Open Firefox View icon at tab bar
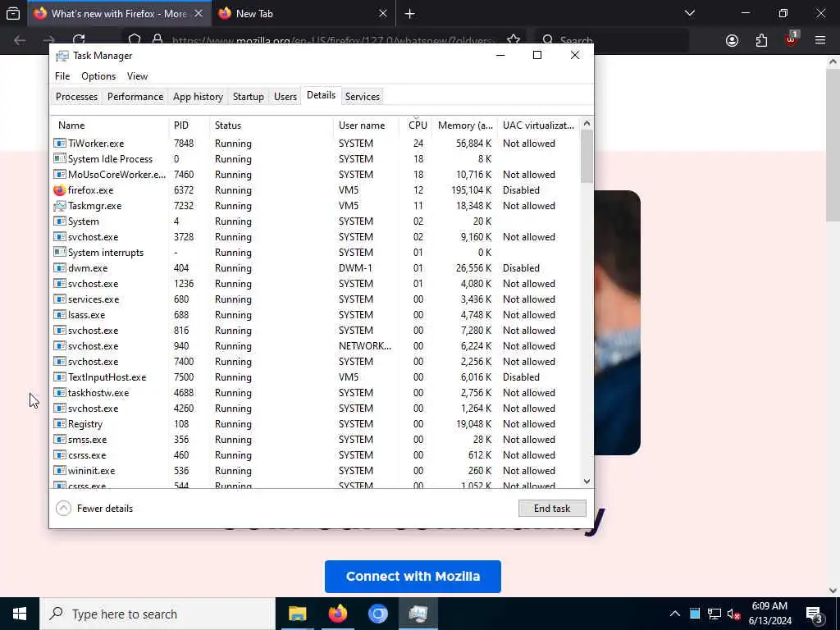The width and height of the screenshot is (840, 630). pos(13,13)
